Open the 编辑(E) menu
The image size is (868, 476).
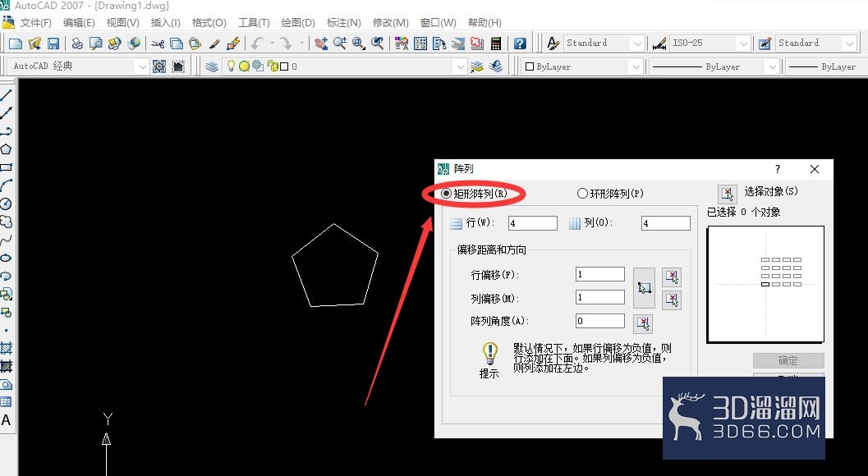[79, 23]
